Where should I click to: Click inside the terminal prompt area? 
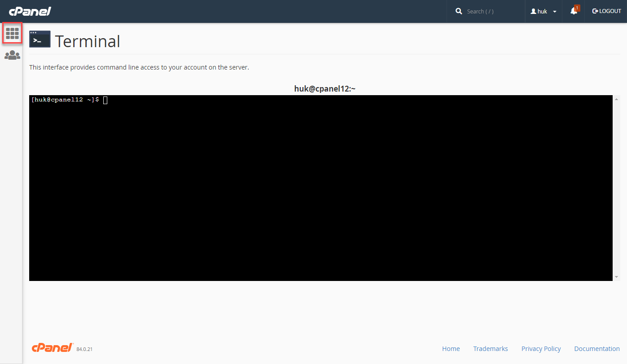click(321, 188)
